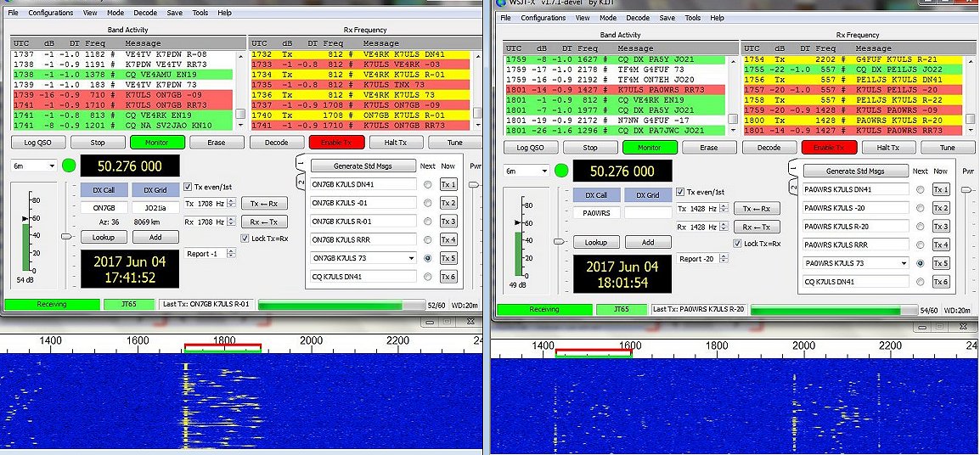Select Next radio for CQ K7ULS DN41, left window
This screenshot has height=455, width=980.
click(427, 276)
